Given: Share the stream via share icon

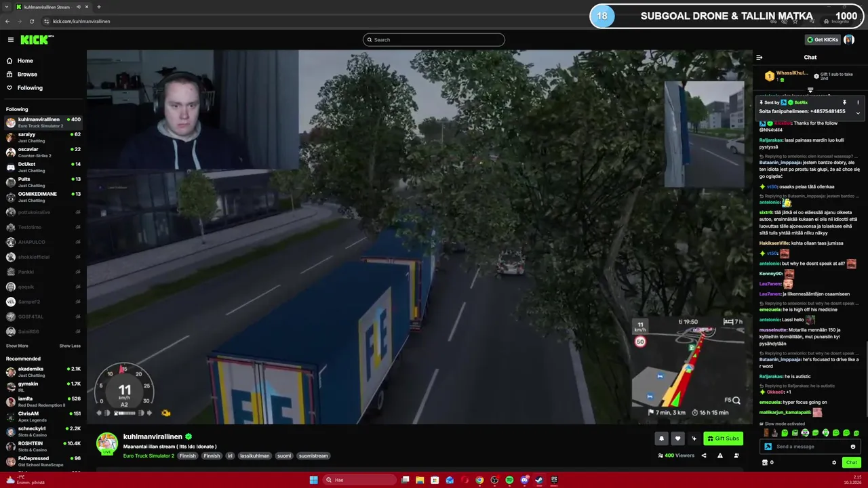Looking at the screenshot, I should point(704,455).
